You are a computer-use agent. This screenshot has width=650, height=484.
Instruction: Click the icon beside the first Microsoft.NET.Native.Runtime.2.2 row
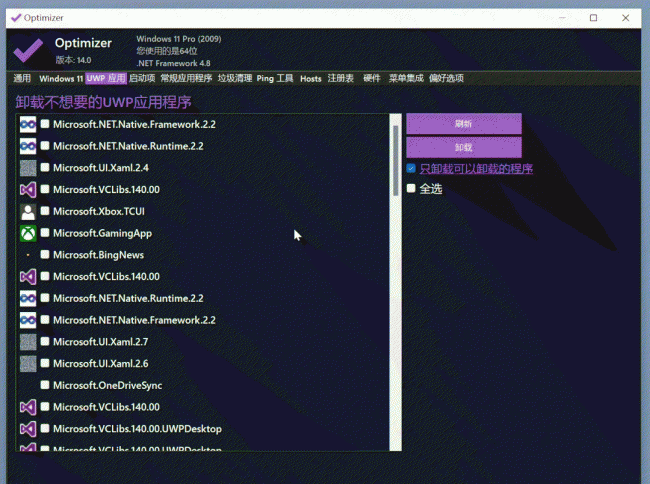click(x=28, y=146)
